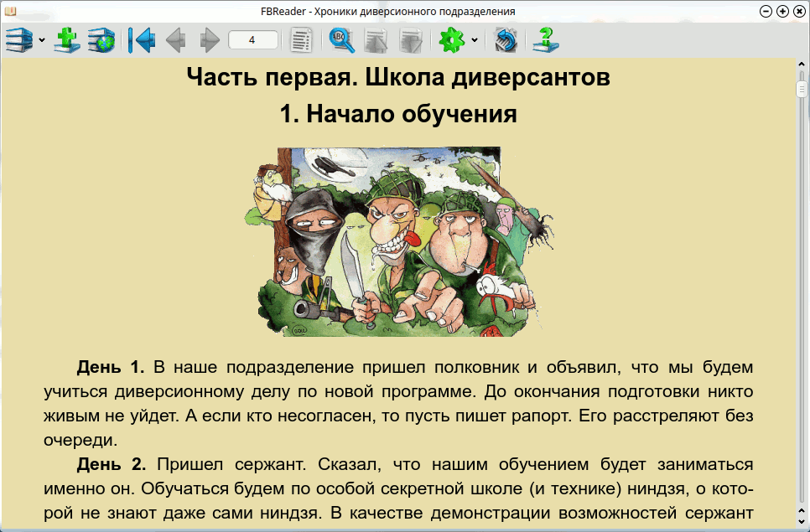Viewport: 810px width, 532px height.
Task: Click the vertical scrollbar thumb
Action: pos(802,89)
